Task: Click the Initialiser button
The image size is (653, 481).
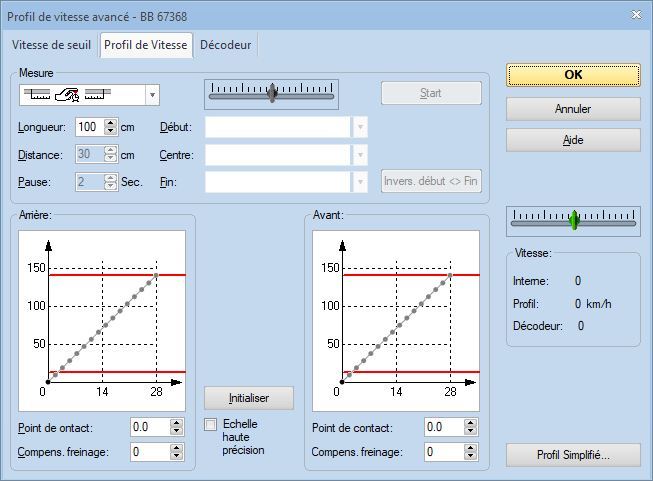Action: [249, 397]
